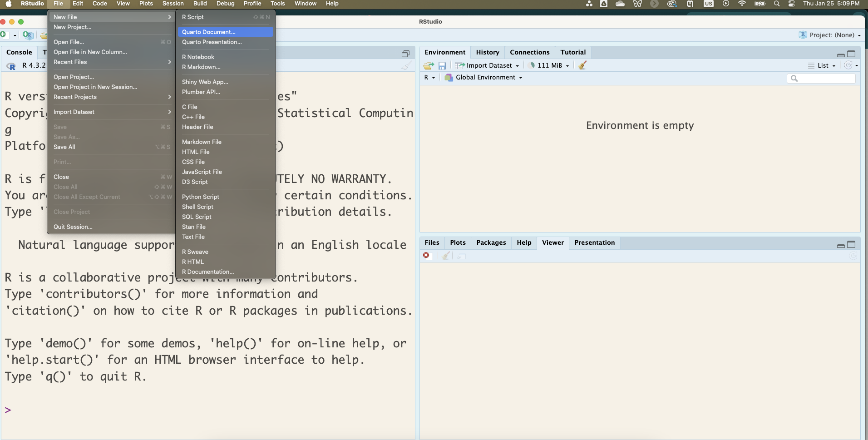Open viewer content in a new window

462,256
